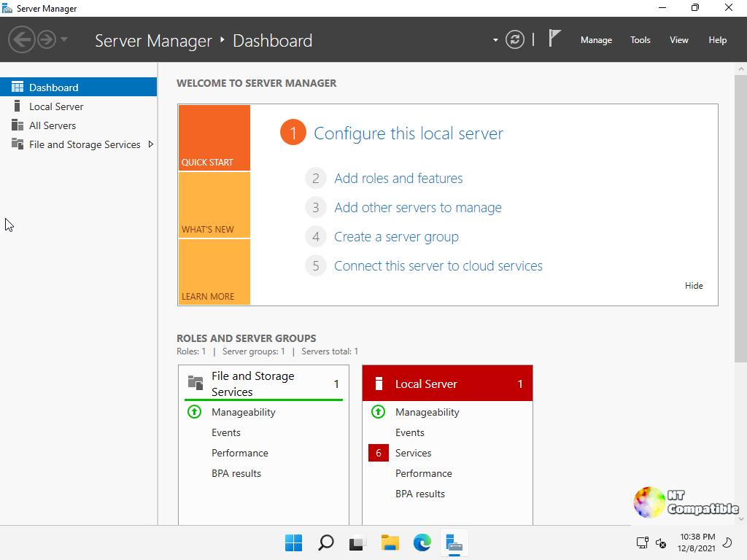Click Configure this local server link
The width and height of the screenshot is (747, 560).
[x=409, y=133]
